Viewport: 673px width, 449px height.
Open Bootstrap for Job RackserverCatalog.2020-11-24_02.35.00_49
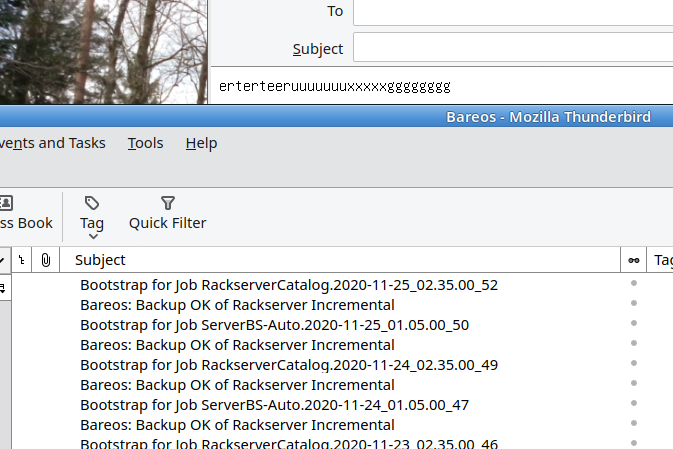[x=289, y=365]
